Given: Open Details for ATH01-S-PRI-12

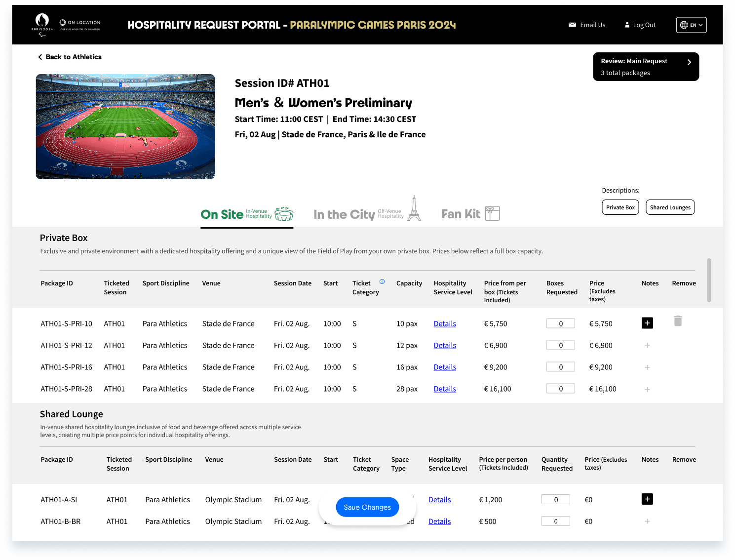Looking at the screenshot, I should pos(445,345).
